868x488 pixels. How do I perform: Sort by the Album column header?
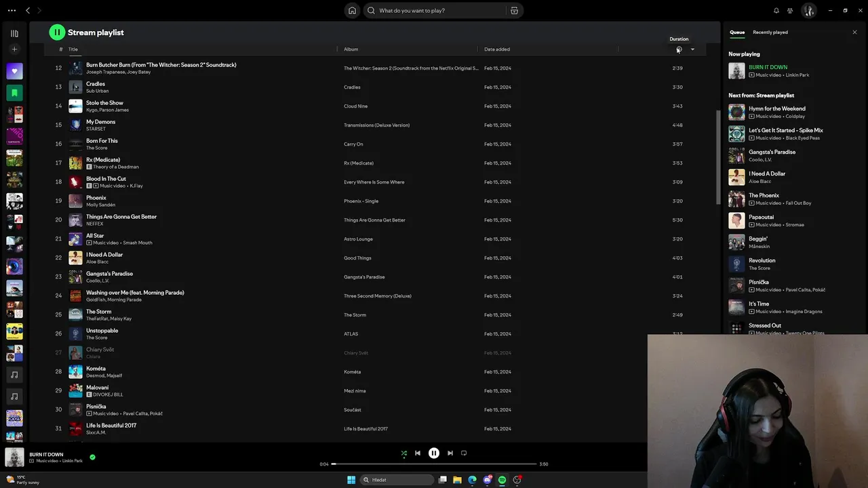[351, 49]
